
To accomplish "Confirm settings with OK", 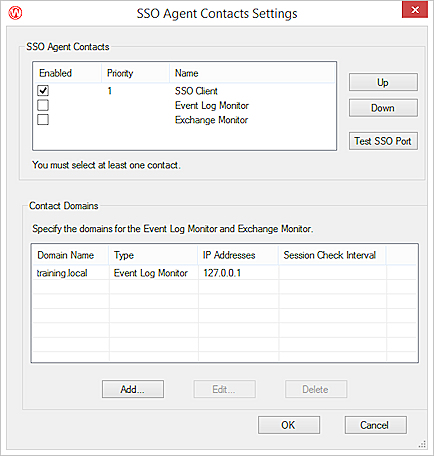I will [x=289, y=425].
